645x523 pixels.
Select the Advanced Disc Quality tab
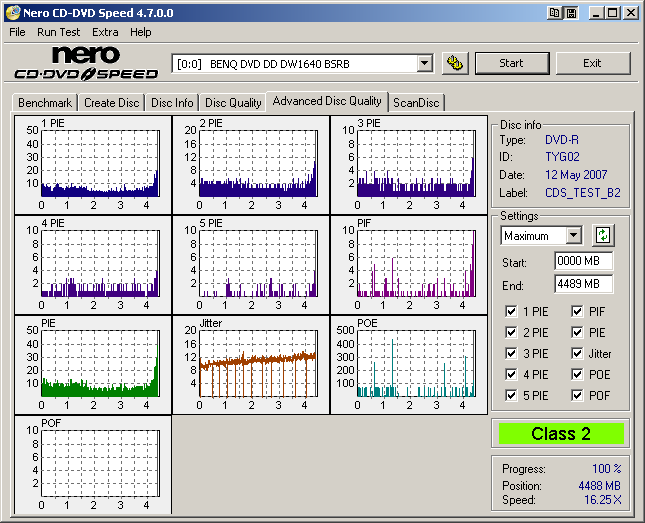click(327, 101)
